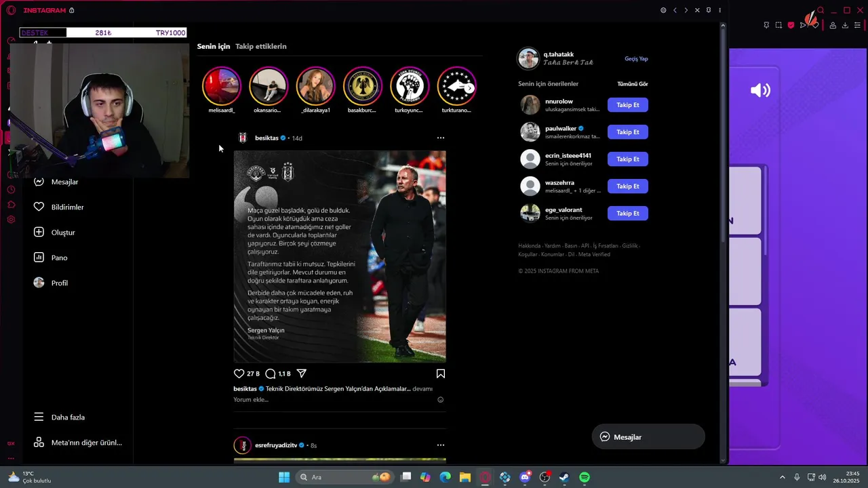Open sidebar extensions cube icon
Viewport: 868px width, 488px height.
click(11, 205)
